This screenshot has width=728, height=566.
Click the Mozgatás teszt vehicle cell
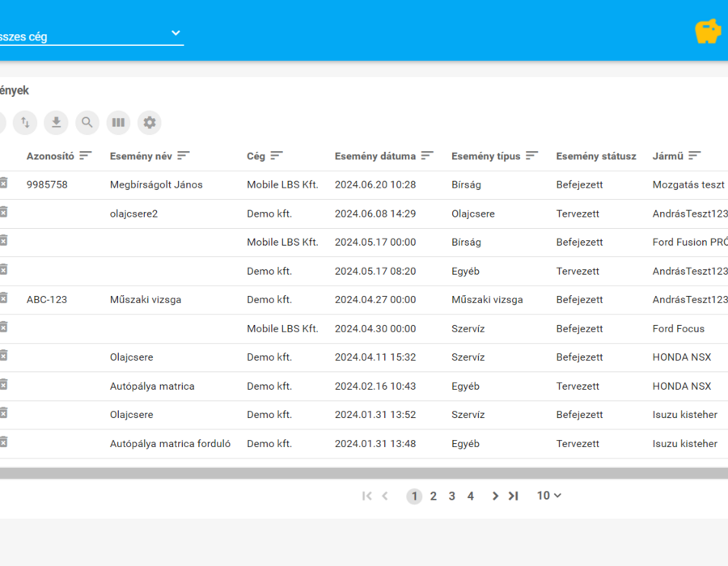click(688, 184)
